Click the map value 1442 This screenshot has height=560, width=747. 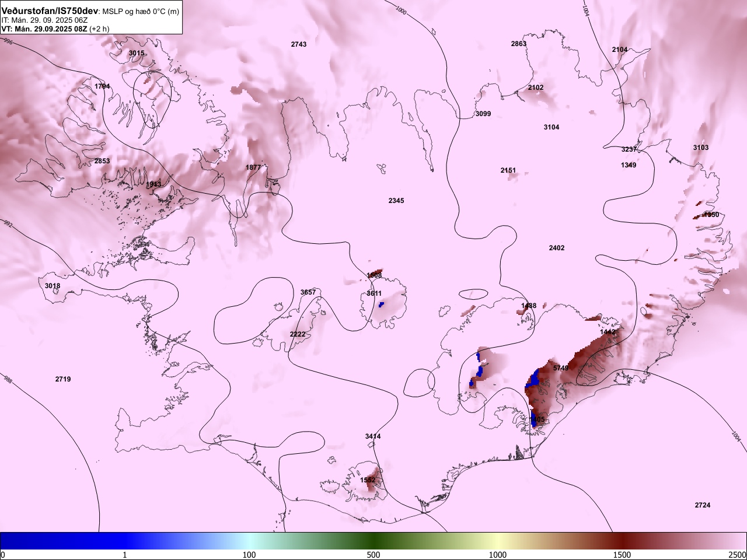coord(608,332)
